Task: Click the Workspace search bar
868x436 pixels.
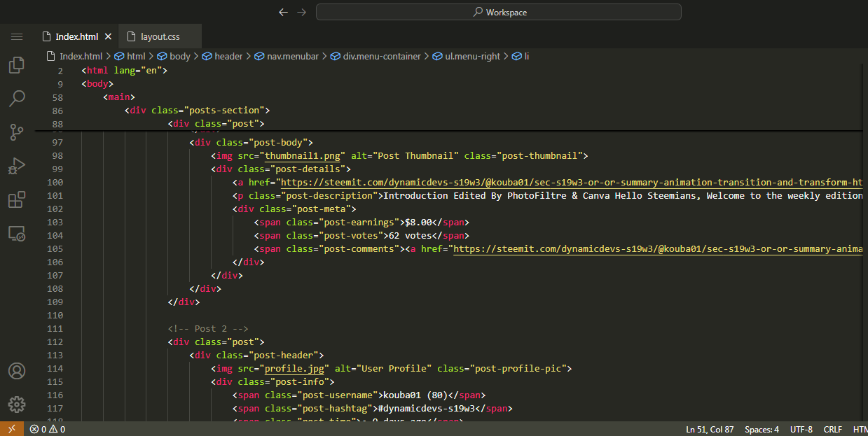Action: pos(498,12)
